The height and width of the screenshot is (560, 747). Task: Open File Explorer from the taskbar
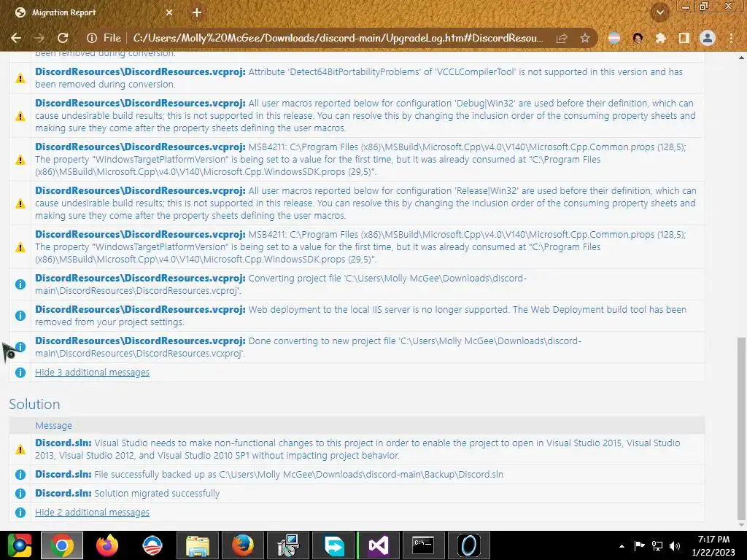coord(197,545)
